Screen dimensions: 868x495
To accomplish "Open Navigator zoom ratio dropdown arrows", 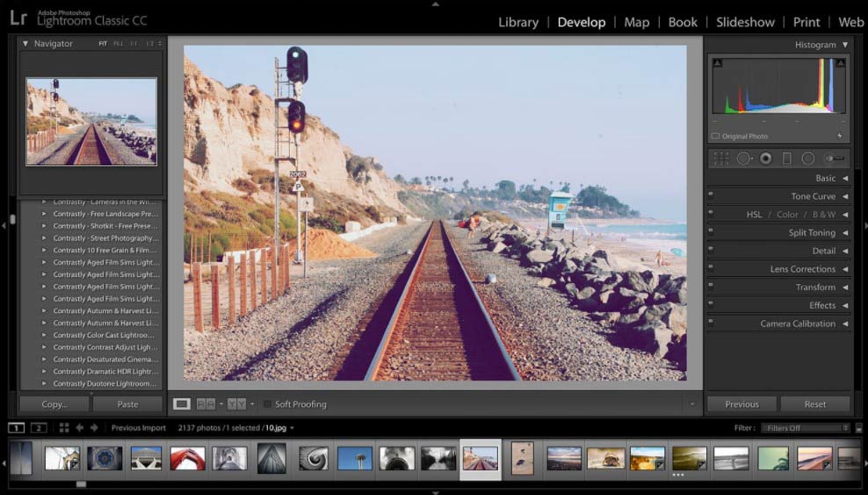I will pos(160,43).
